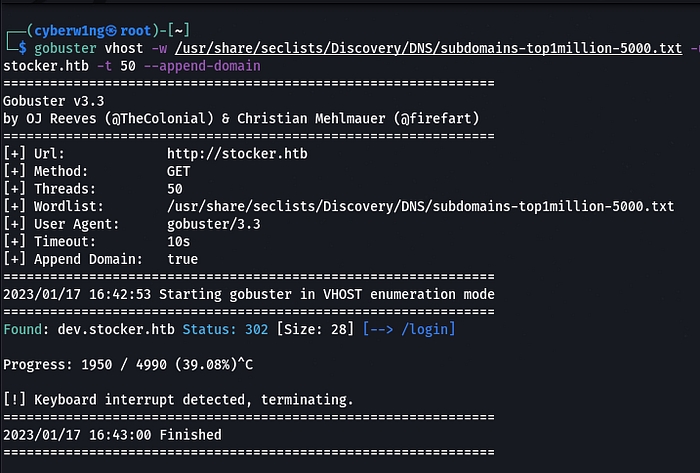Click the [Size: 28] text
Viewport: 700px width, 473px height.
[x=316, y=329]
